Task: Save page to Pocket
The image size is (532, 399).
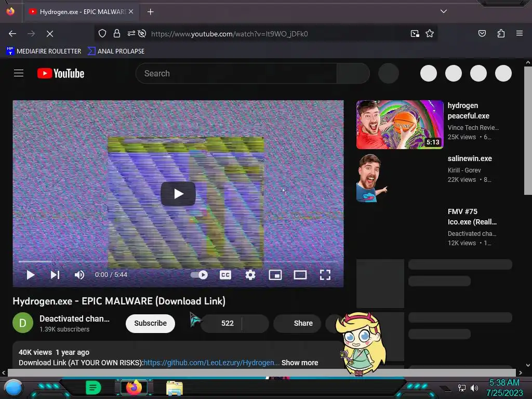Action: 482,33
